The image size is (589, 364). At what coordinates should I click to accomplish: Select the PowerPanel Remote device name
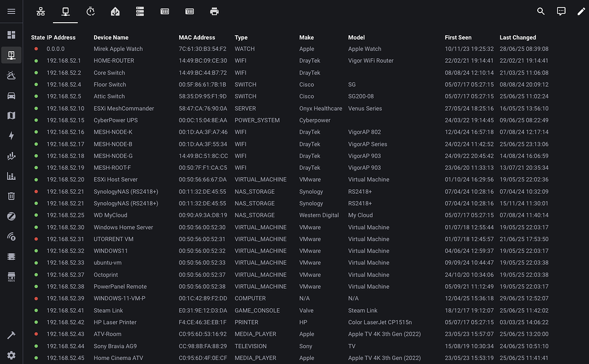120,286
